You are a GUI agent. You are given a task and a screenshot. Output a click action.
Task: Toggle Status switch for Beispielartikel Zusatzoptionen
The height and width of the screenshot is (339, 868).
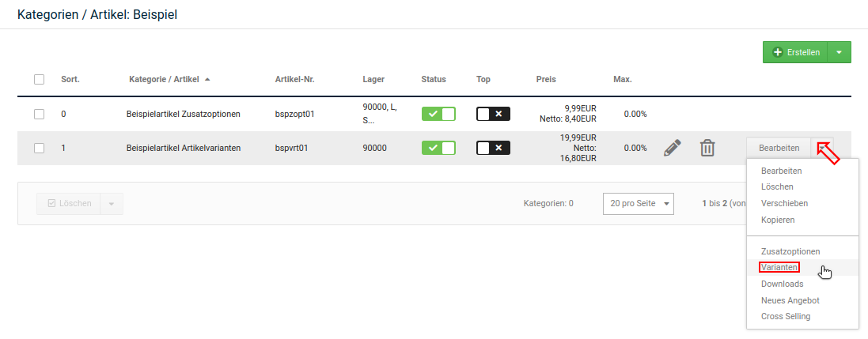[438, 114]
